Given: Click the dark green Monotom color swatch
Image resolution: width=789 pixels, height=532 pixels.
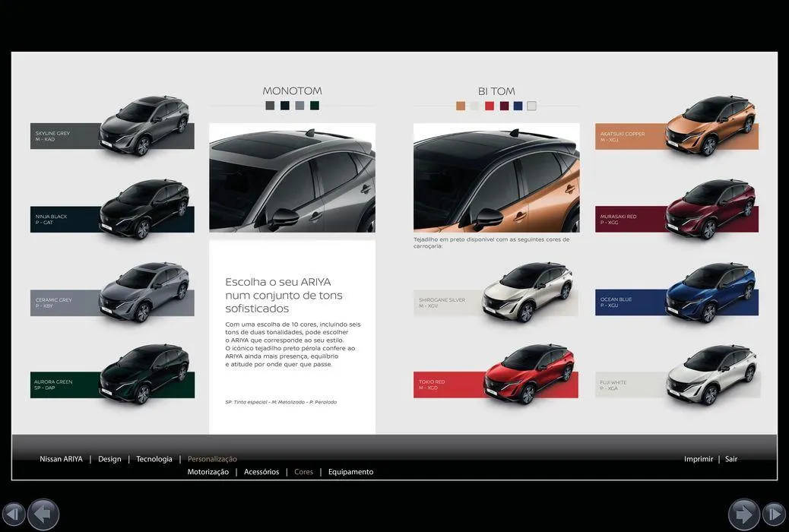Looking at the screenshot, I should tap(315, 106).
